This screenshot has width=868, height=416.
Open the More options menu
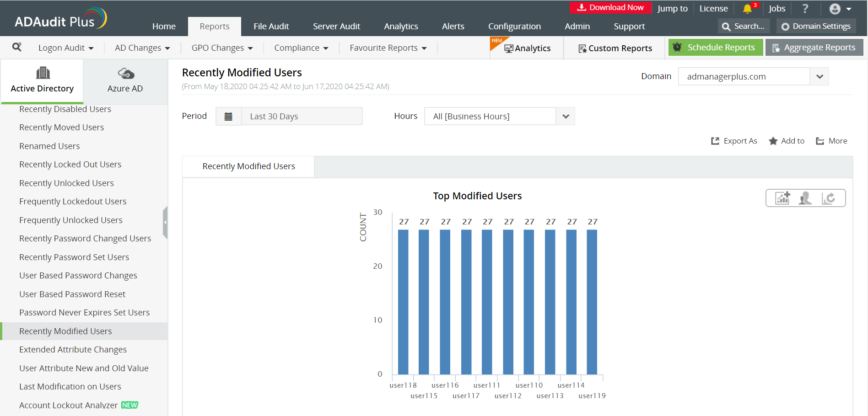pyautogui.click(x=831, y=141)
